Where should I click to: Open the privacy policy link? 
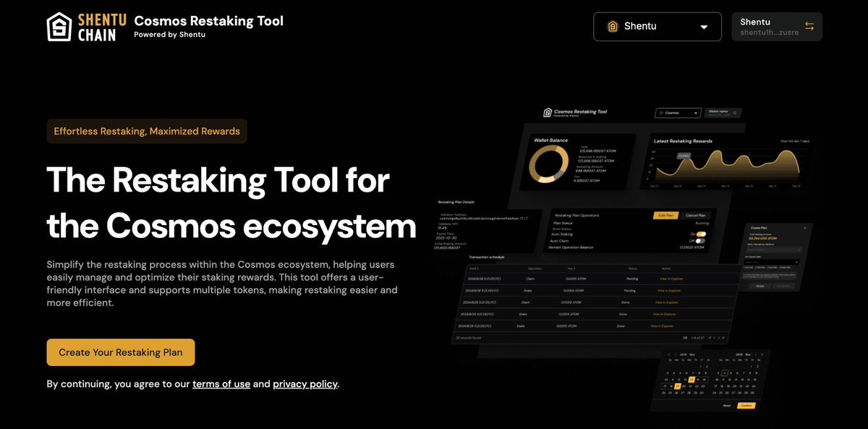pos(305,384)
